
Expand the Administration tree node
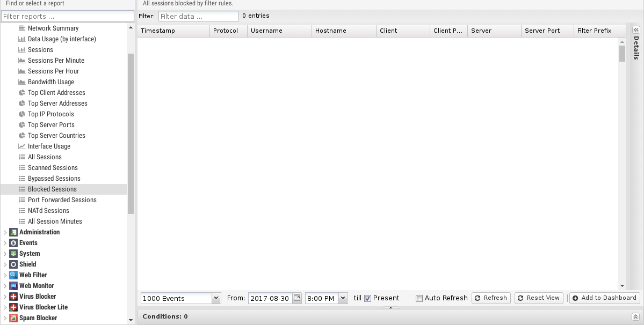[5, 232]
